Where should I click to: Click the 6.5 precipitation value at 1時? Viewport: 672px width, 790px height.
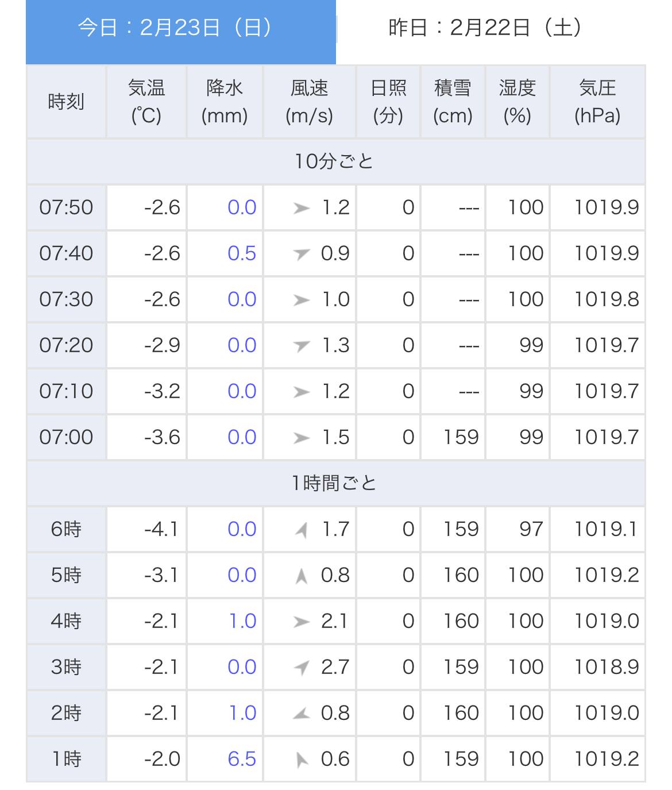(x=242, y=759)
